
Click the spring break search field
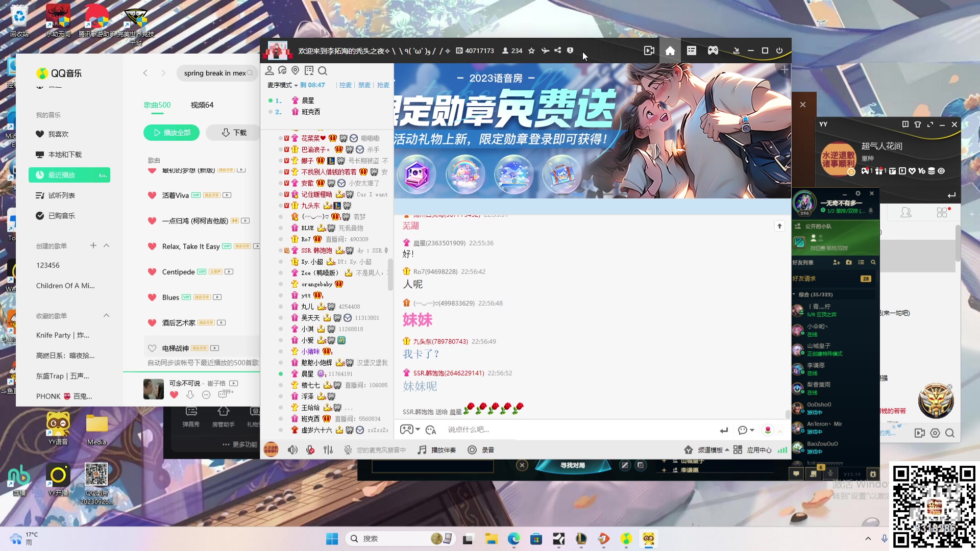(x=217, y=73)
